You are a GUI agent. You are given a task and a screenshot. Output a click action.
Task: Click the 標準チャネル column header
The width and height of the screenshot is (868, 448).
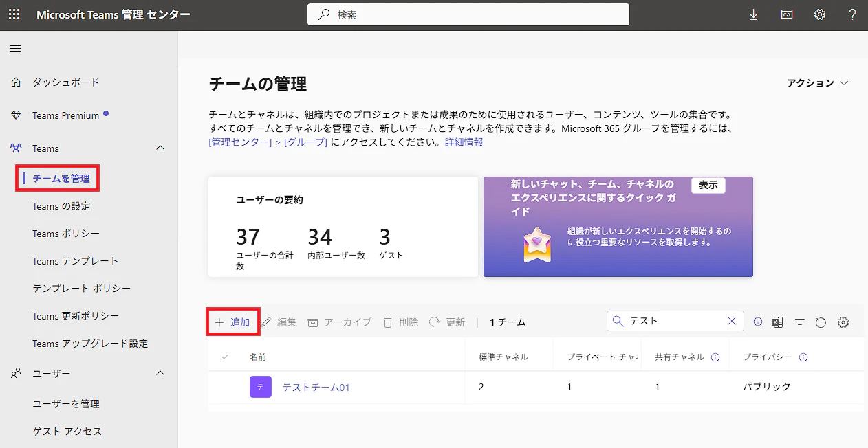click(503, 357)
